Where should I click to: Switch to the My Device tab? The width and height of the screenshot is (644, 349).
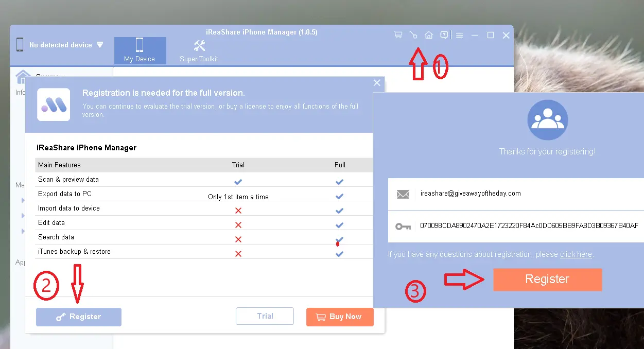click(140, 50)
